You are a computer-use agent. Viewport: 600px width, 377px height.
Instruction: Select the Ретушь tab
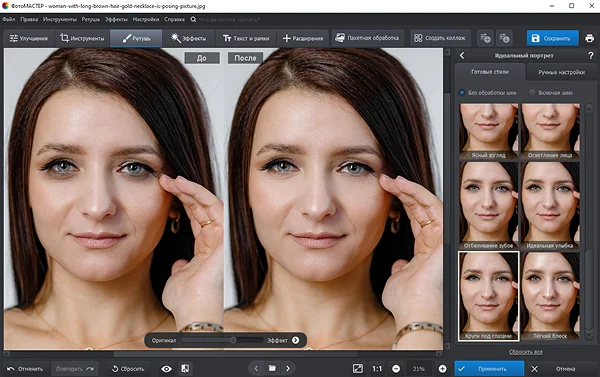[x=136, y=38]
